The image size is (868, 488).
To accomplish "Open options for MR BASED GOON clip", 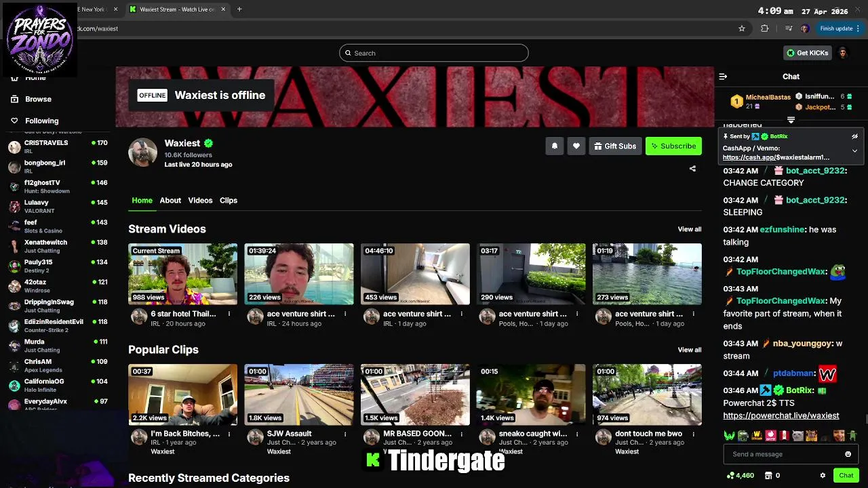I will 460,434.
